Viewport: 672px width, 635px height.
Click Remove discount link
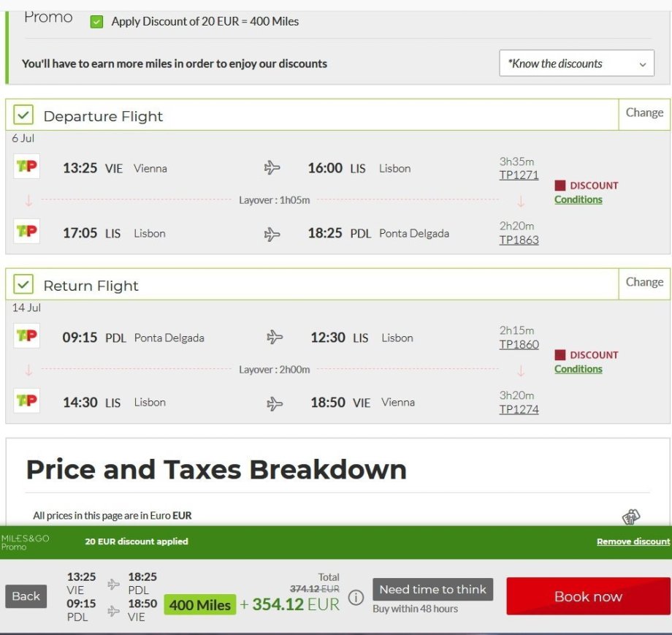point(633,541)
